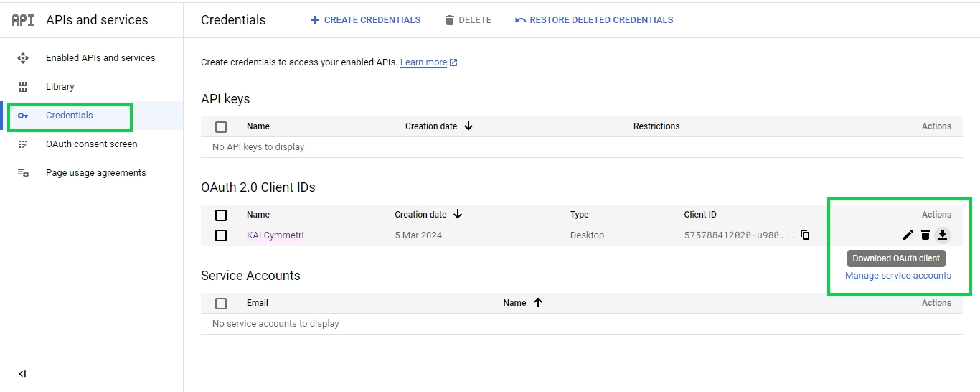The image size is (980, 392).
Task: Click the Library icon in sidebar
Action: (23, 87)
